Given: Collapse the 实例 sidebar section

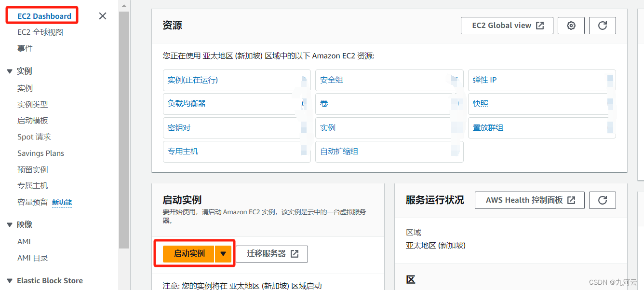Looking at the screenshot, I should (x=10, y=71).
